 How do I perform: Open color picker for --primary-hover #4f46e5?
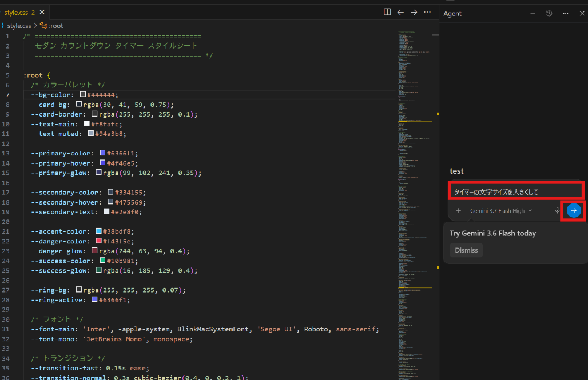[x=102, y=163]
